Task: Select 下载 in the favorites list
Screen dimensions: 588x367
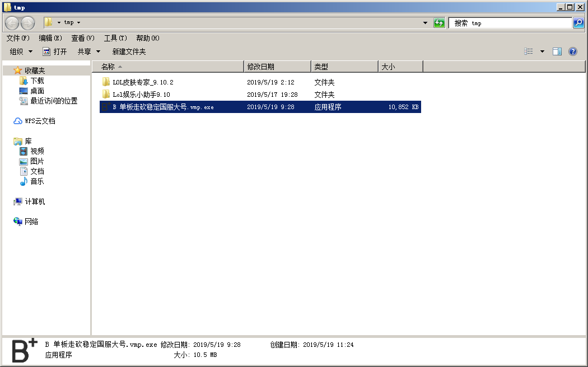Action: pyautogui.click(x=37, y=81)
